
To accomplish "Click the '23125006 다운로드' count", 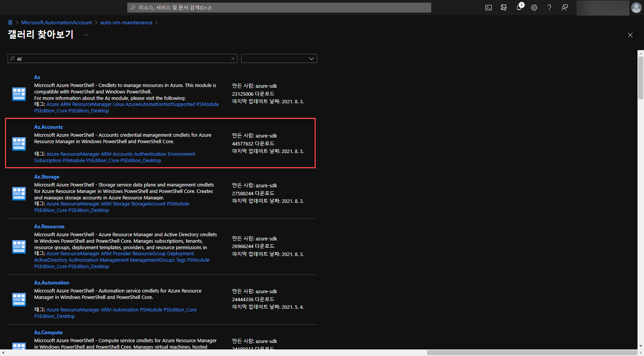I will pyautogui.click(x=253, y=94).
